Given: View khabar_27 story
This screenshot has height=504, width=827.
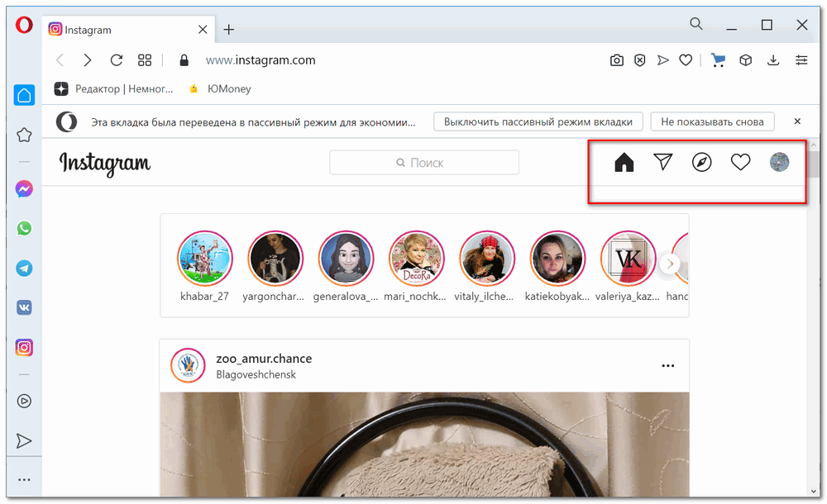Looking at the screenshot, I should [204, 259].
